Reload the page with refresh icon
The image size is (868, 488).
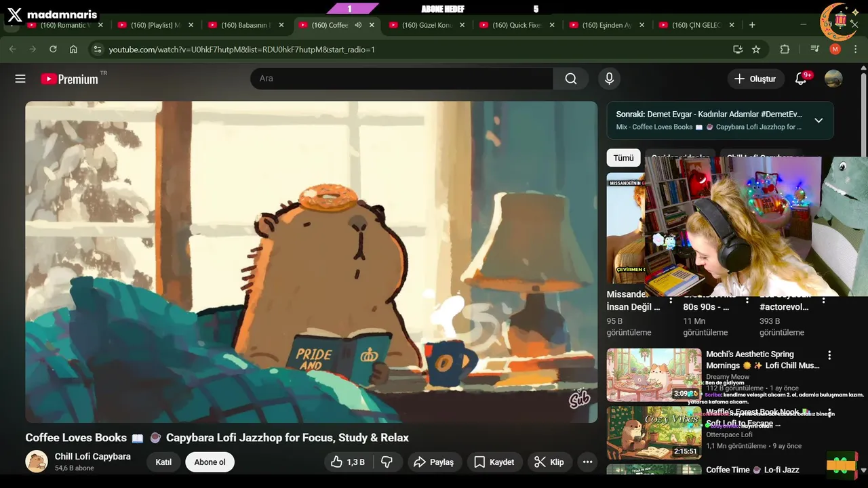pyautogui.click(x=53, y=49)
